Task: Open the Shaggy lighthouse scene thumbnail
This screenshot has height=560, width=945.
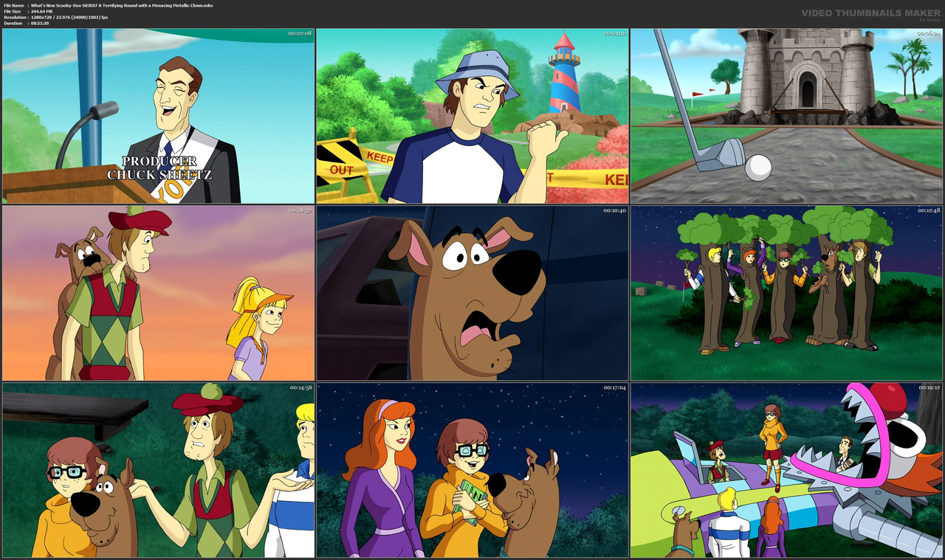Action: point(472,114)
